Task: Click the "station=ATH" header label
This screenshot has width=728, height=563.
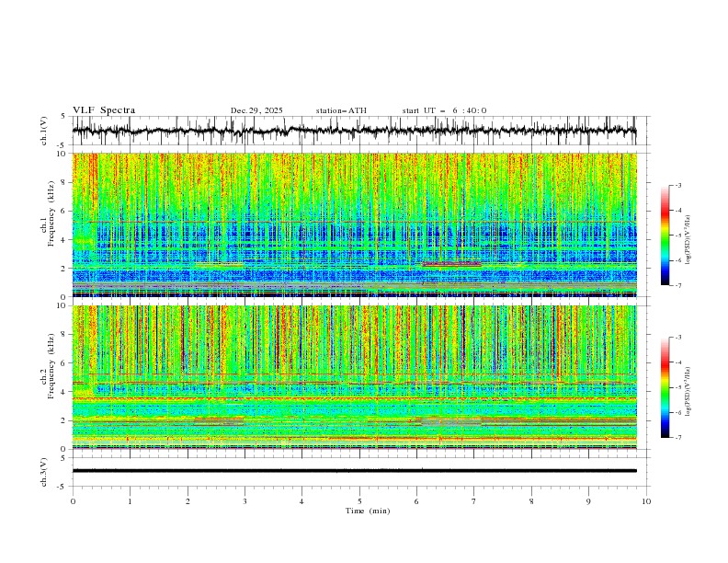Action: (x=341, y=110)
